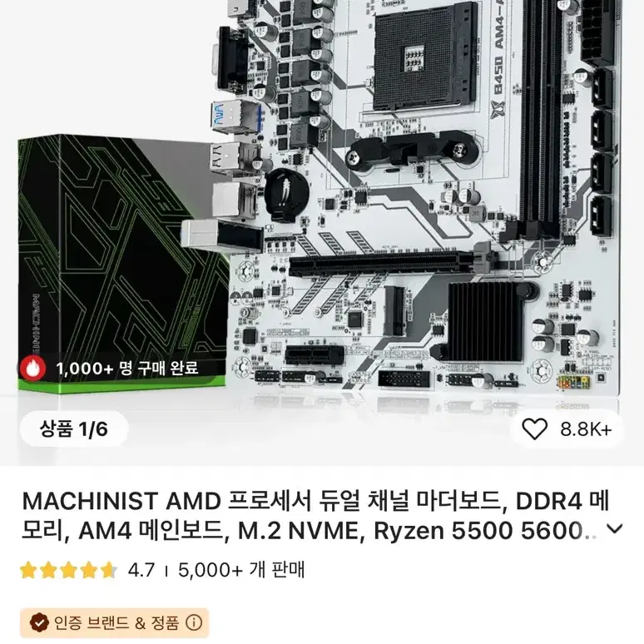Open the info circle beside 정품
This screenshot has width=644, height=644.
194,623
